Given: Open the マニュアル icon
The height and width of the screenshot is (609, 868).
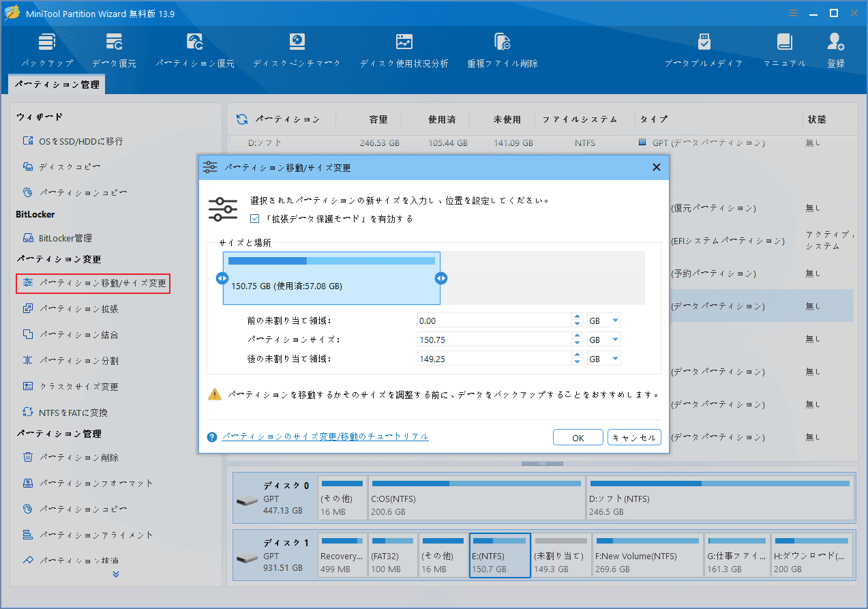Looking at the screenshot, I should pyautogui.click(x=784, y=50).
